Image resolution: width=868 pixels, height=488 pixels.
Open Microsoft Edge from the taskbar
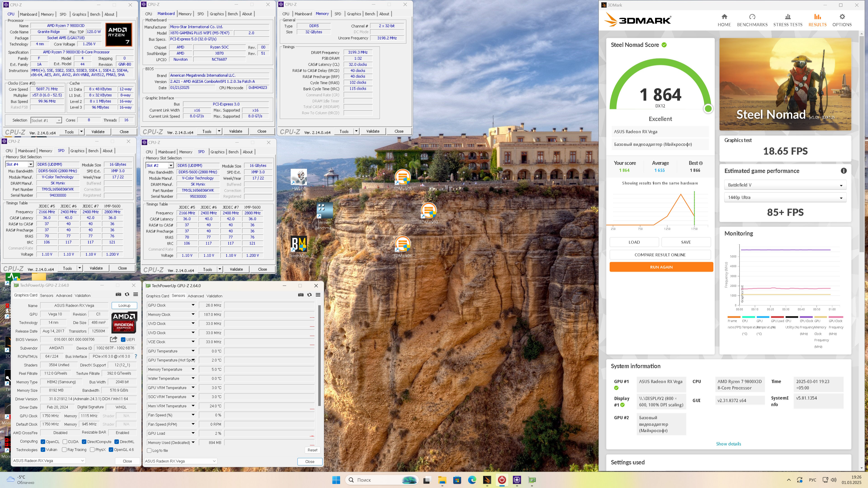472,480
